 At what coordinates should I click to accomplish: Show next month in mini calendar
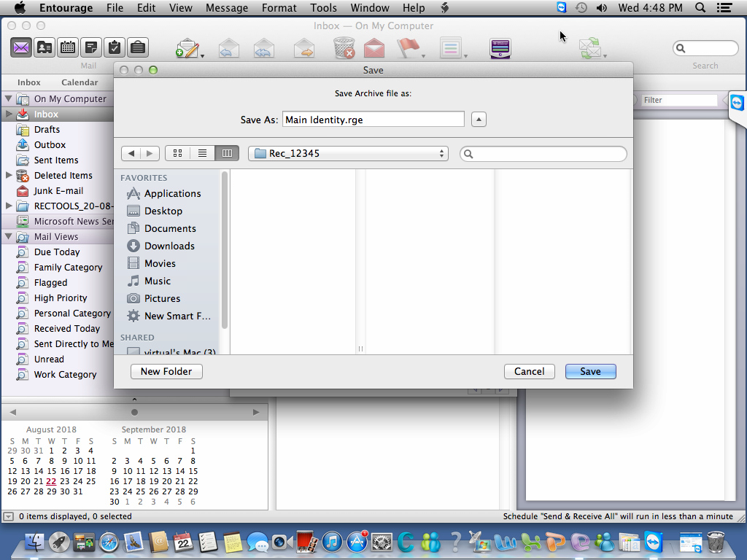click(256, 413)
